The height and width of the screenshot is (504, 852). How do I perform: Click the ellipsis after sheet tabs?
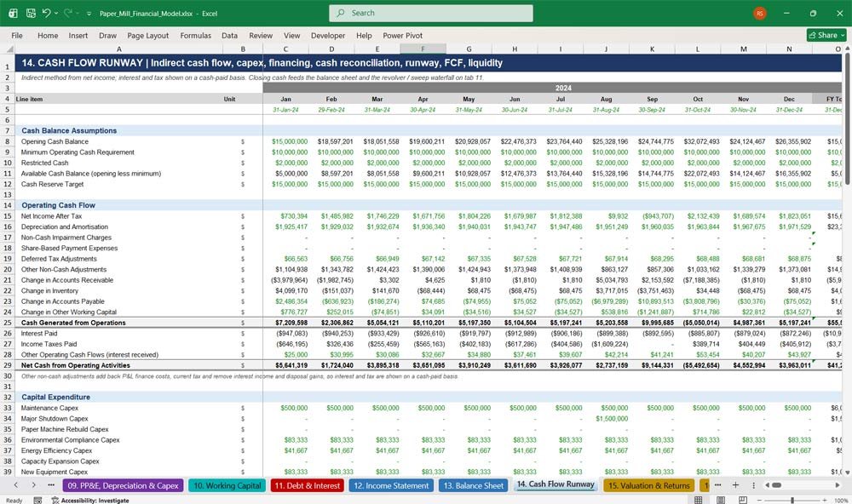(x=717, y=485)
